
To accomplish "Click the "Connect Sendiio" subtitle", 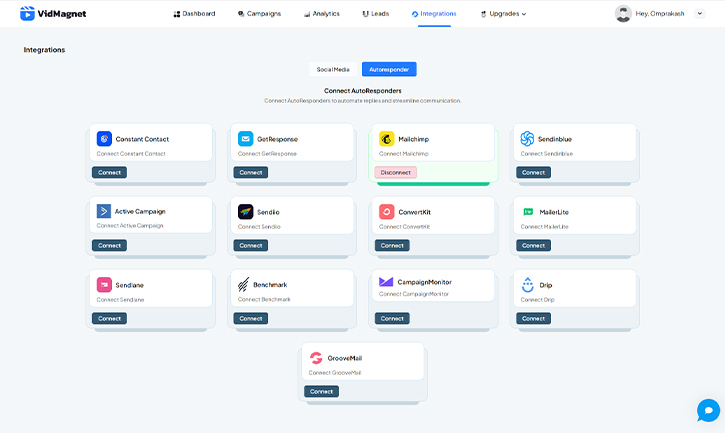I will [x=259, y=227].
